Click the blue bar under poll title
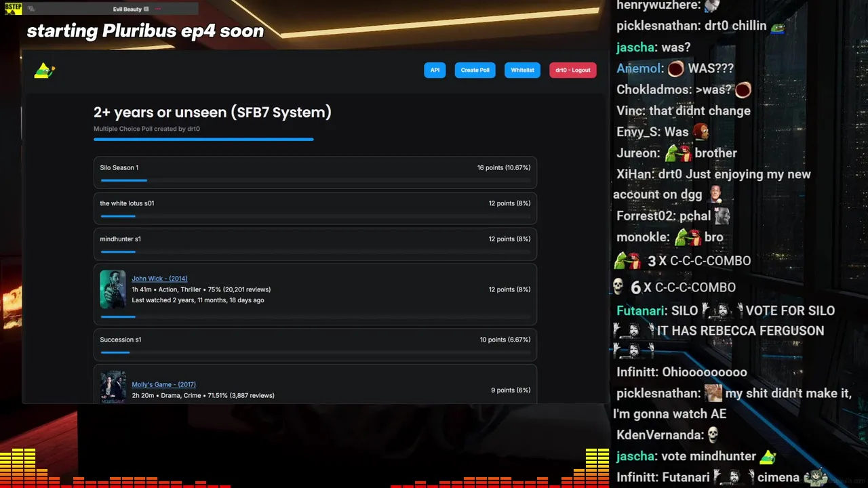The image size is (868, 488). 203,140
